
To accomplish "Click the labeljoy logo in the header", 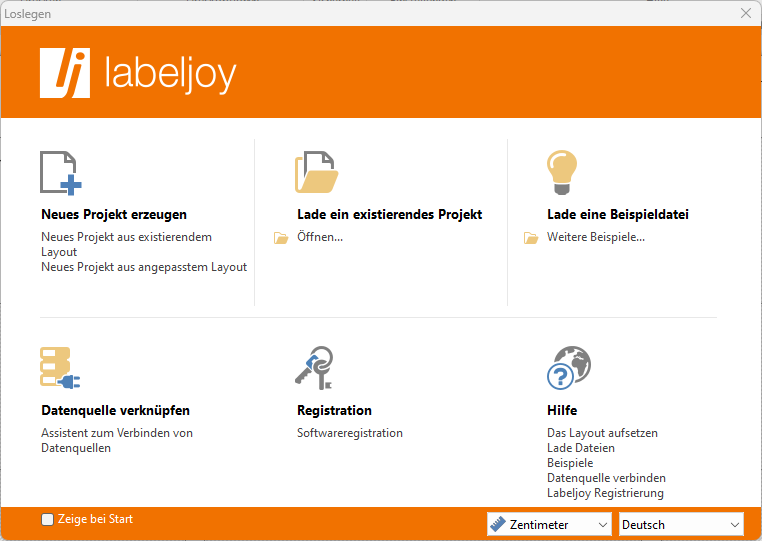I will pyautogui.click(x=138, y=73).
